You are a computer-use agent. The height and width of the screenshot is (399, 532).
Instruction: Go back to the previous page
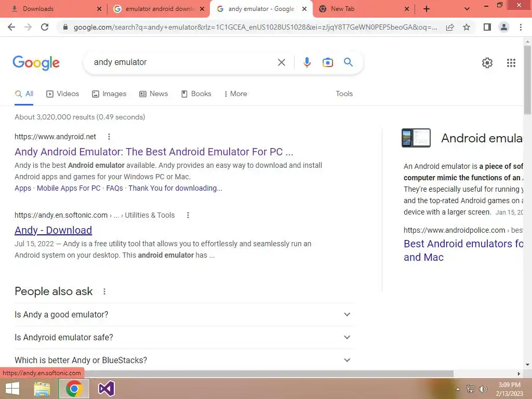(x=11, y=27)
